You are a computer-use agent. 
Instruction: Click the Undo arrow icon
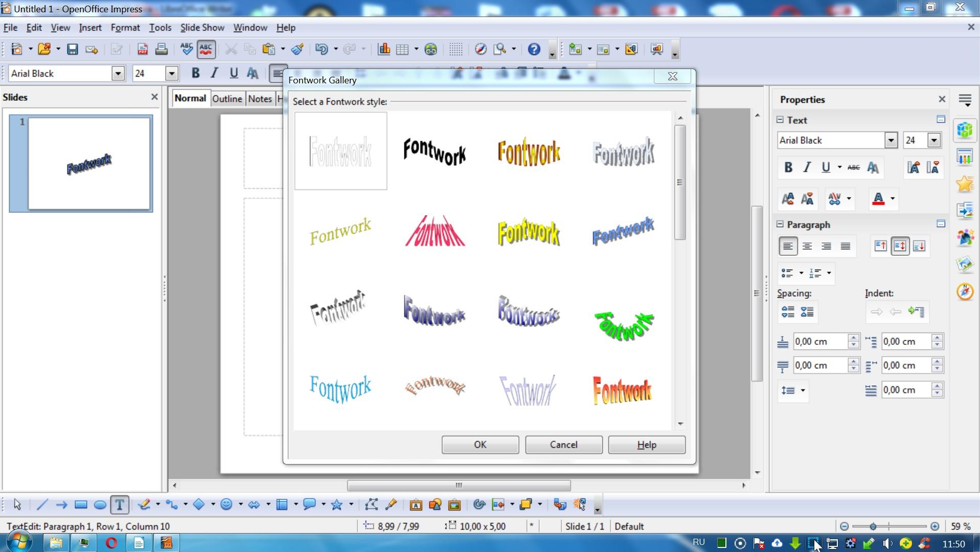(x=322, y=49)
